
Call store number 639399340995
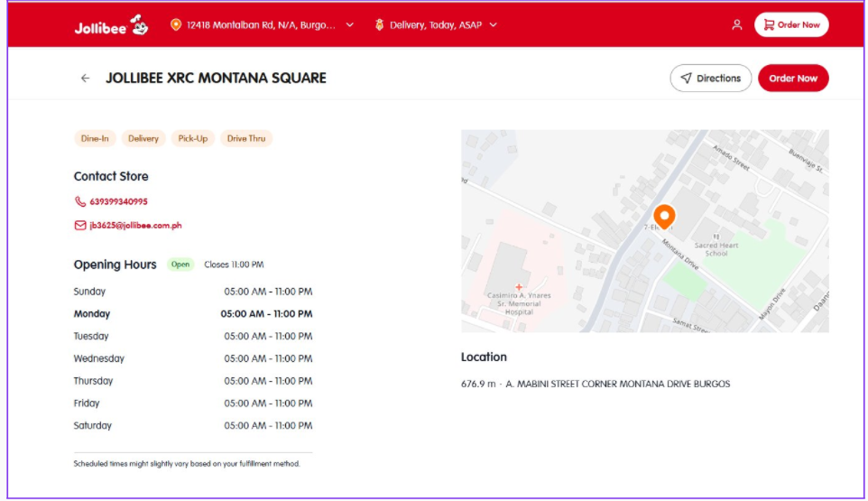[x=118, y=202]
